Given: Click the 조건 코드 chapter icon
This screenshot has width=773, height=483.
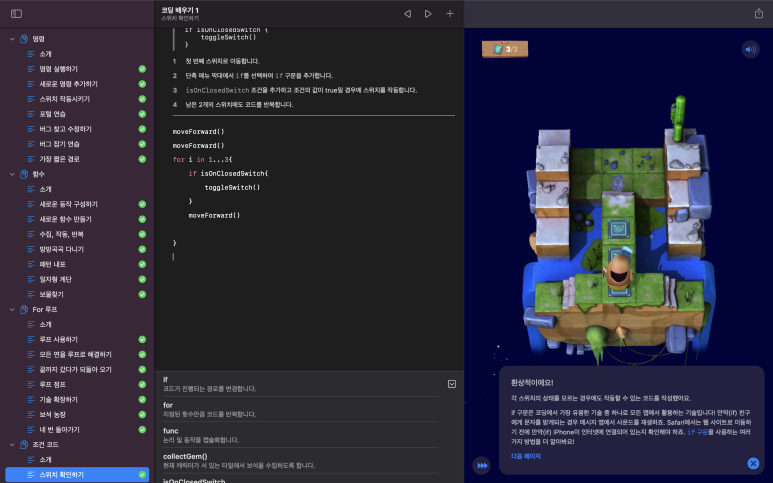Looking at the screenshot, I should pyautogui.click(x=24, y=445).
